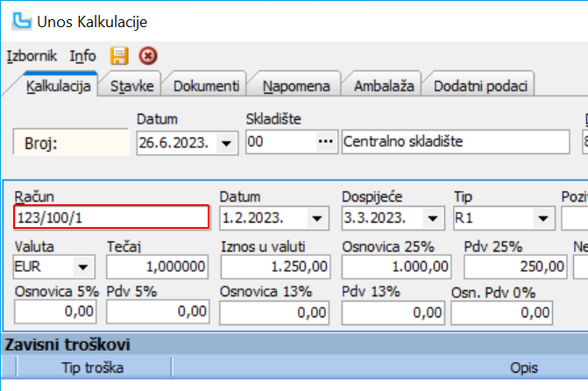The height and width of the screenshot is (391, 588).
Task: Click the Unos Kalkulacije app icon
Action: [17, 19]
